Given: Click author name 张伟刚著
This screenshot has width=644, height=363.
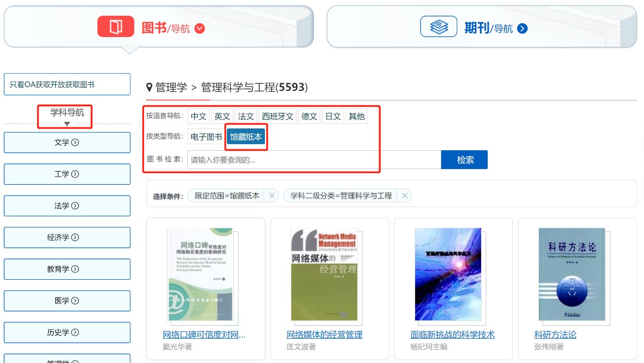Looking at the screenshot, I should click(x=549, y=347).
